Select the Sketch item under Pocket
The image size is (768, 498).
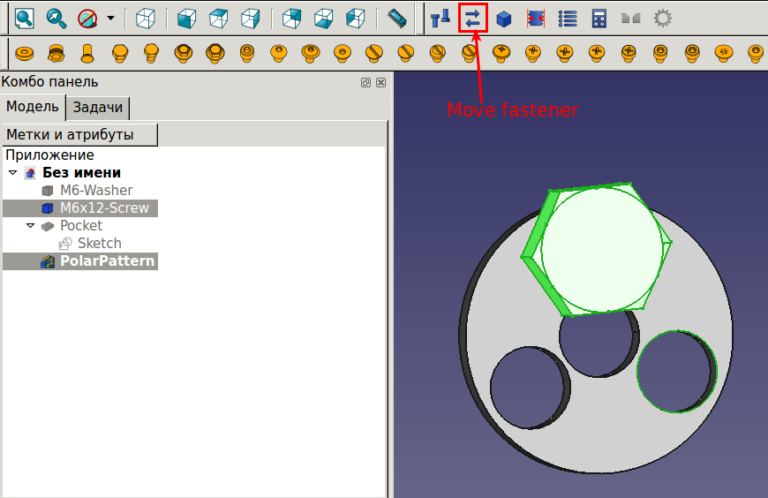99,243
